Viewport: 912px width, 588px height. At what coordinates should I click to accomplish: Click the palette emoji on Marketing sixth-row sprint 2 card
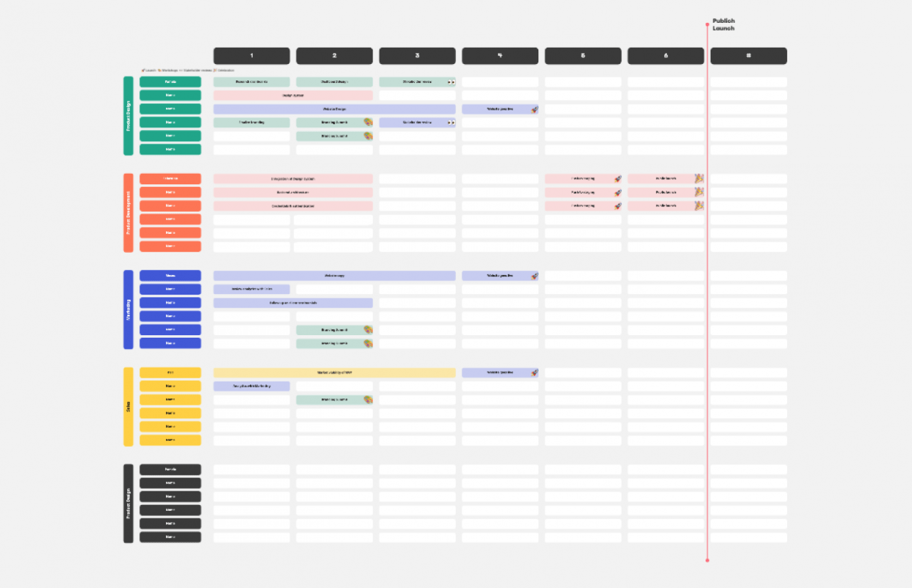(368, 344)
